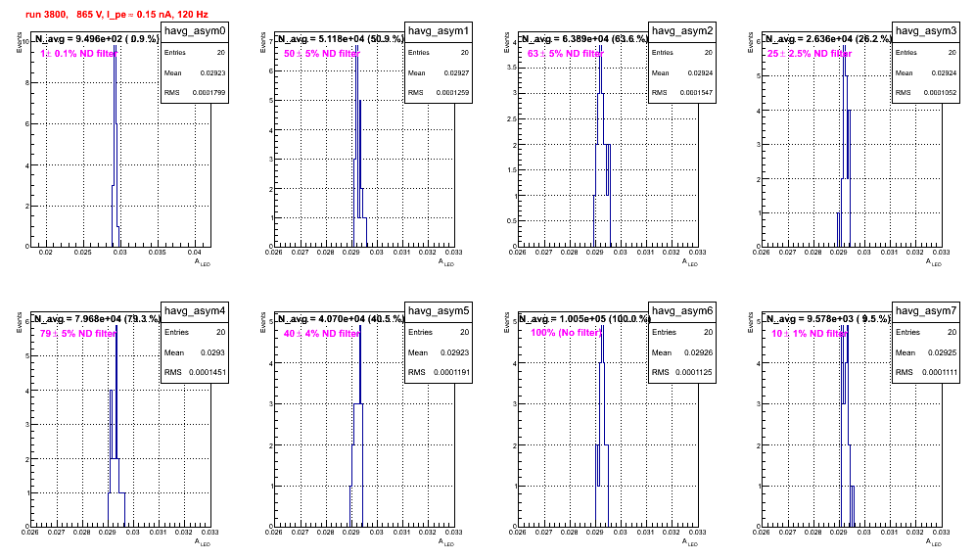Screen dimensions: 975x560
Task: Select the havg_asym2 histogram title
Action: (682, 31)
